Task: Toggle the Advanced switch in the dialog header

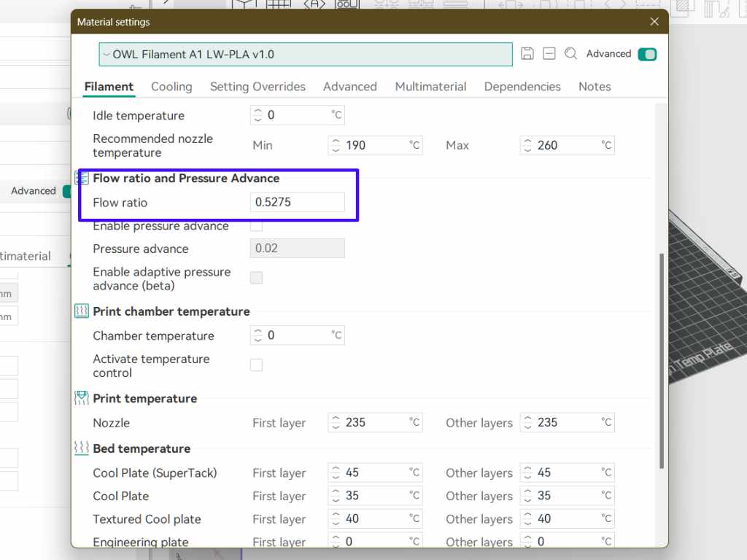Action: pos(646,54)
